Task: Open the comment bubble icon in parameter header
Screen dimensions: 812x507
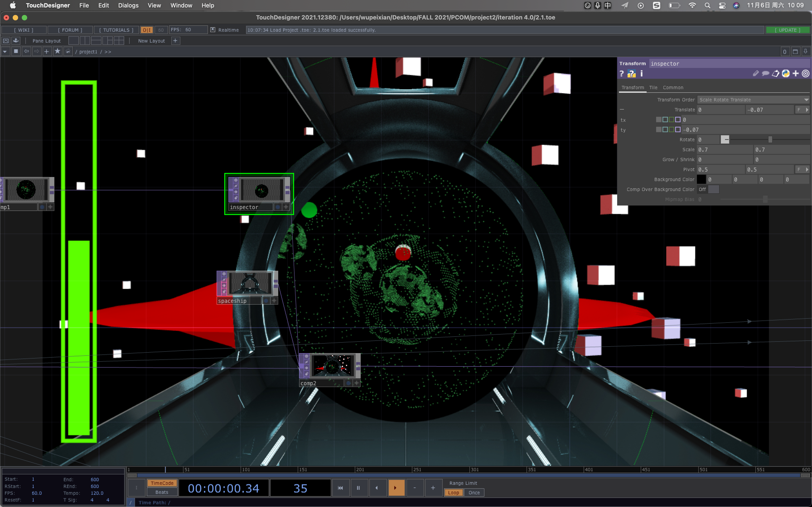Action: click(765, 74)
